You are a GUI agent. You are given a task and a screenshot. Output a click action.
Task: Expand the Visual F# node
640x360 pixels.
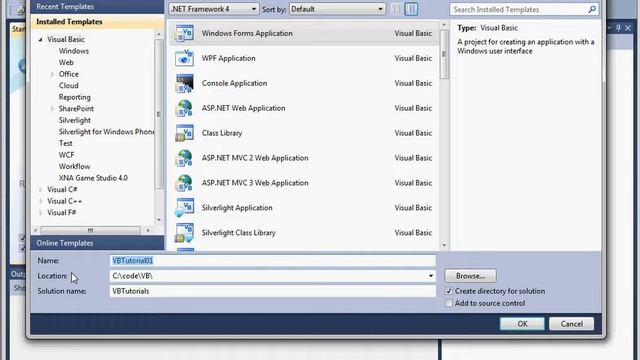tap(40, 213)
